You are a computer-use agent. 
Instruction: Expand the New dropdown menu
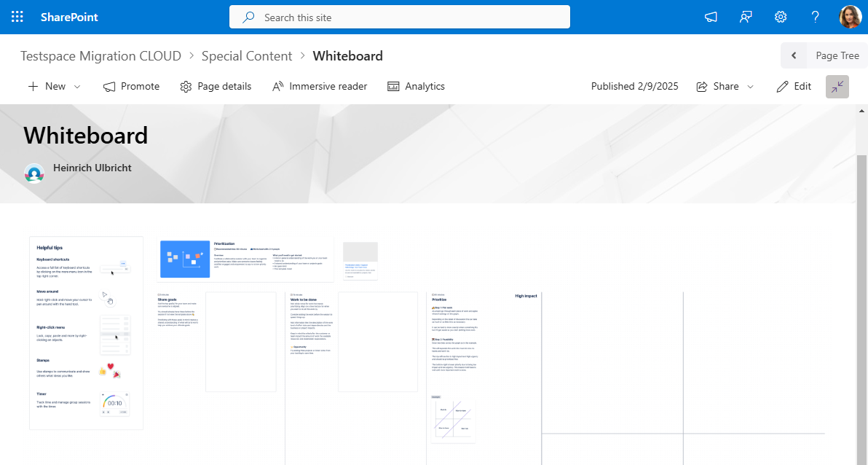coord(74,86)
